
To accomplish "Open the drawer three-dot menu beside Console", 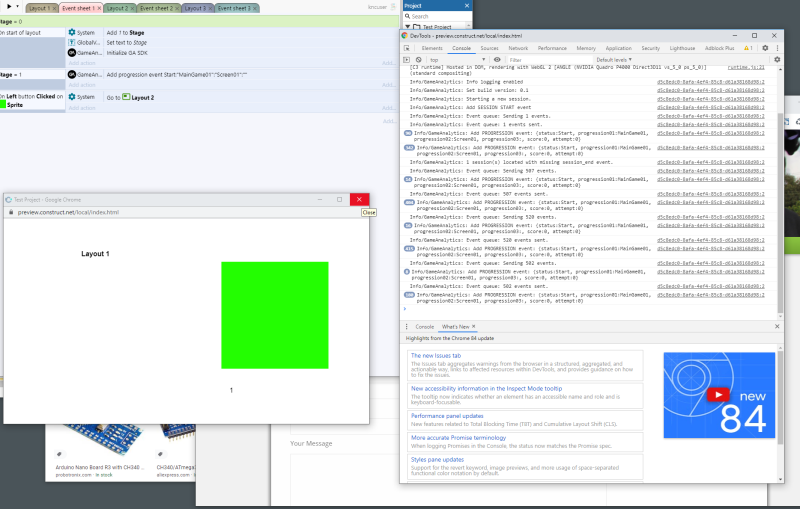I will pyautogui.click(x=407, y=326).
